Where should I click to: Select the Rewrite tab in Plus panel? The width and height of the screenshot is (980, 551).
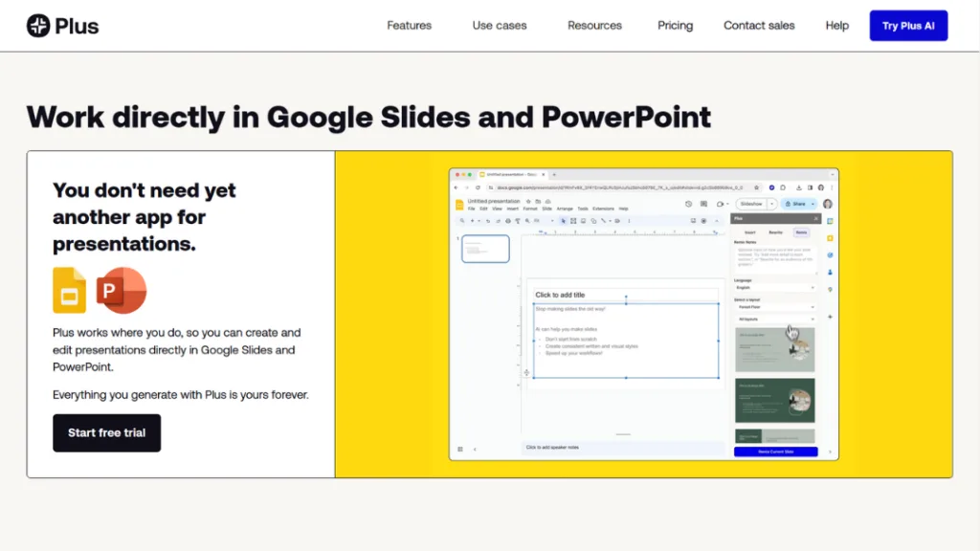pyautogui.click(x=775, y=232)
